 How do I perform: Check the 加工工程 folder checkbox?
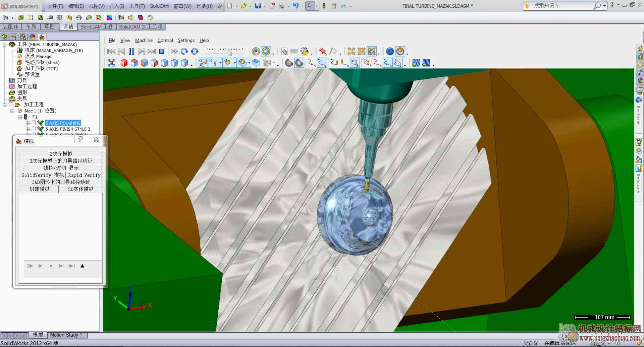point(10,105)
